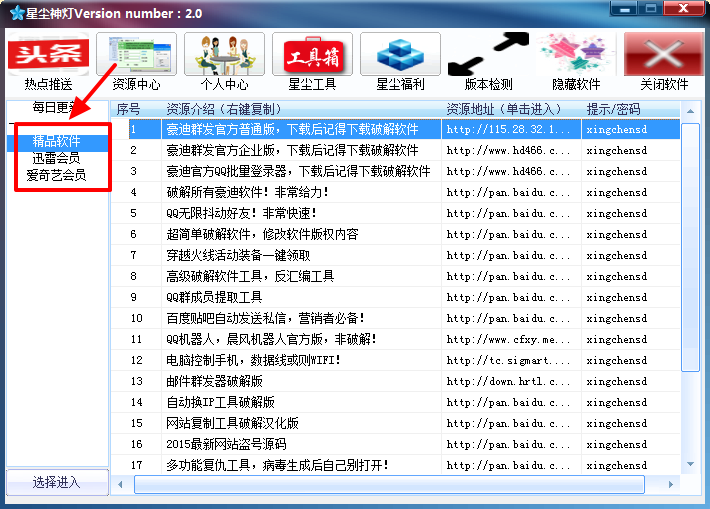This screenshot has width=710, height=509.
Task: Open the http://115.28.32.1... address link
Action: (508, 130)
